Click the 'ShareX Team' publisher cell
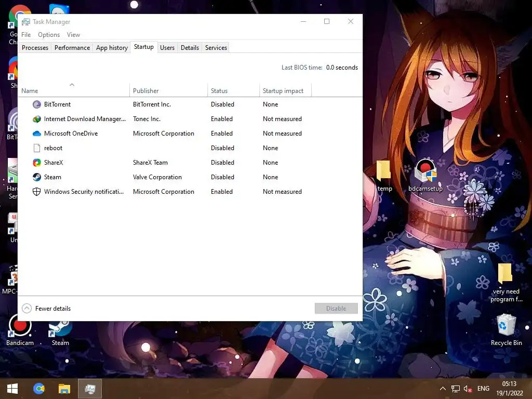532x399 pixels. pos(150,163)
